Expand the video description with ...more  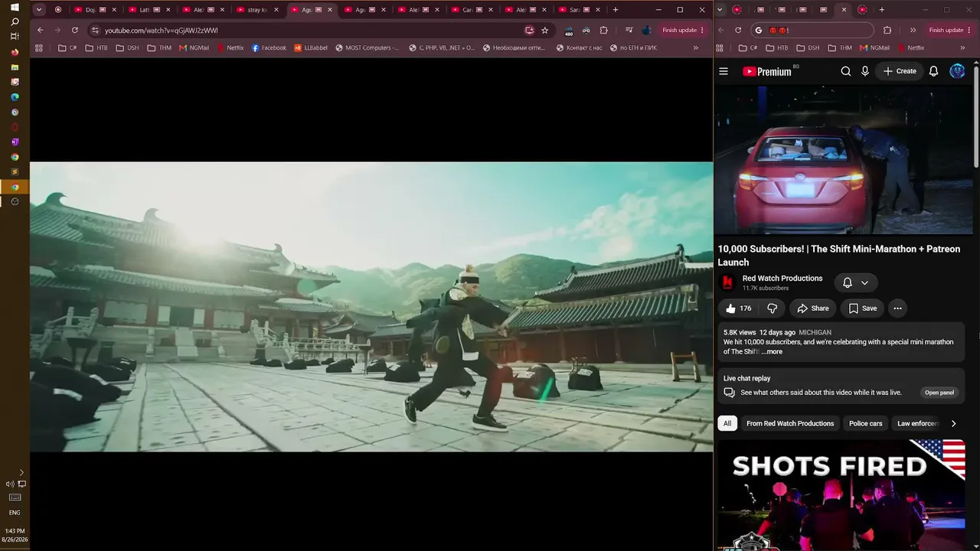click(772, 352)
